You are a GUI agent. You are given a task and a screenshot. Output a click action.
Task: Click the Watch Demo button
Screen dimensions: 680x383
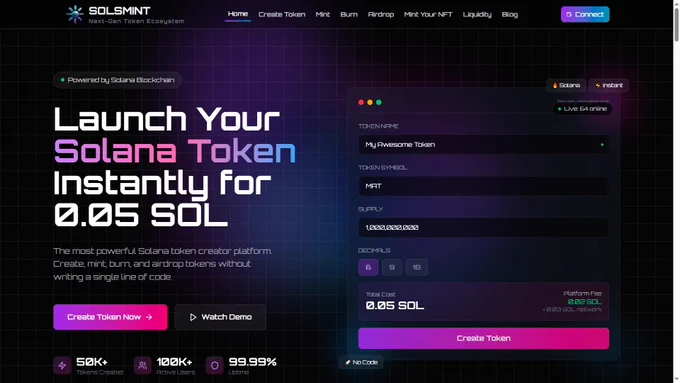pos(220,317)
